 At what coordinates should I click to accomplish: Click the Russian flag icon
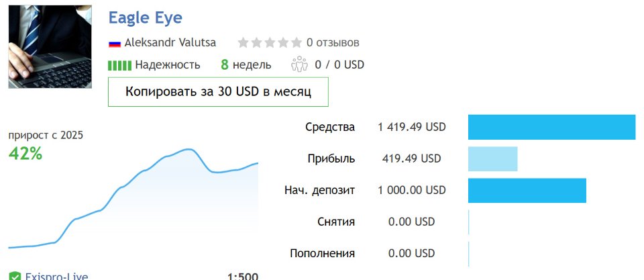114,43
